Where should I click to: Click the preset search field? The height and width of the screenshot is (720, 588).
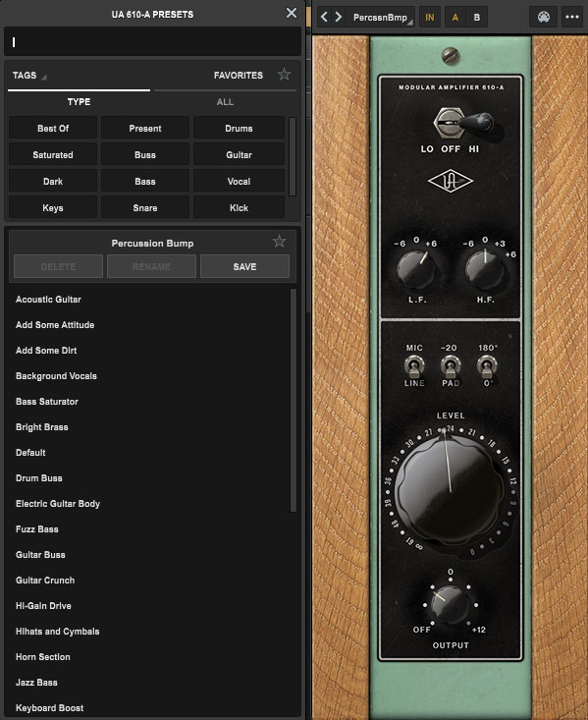pyautogui.click(x=152, y=42)
